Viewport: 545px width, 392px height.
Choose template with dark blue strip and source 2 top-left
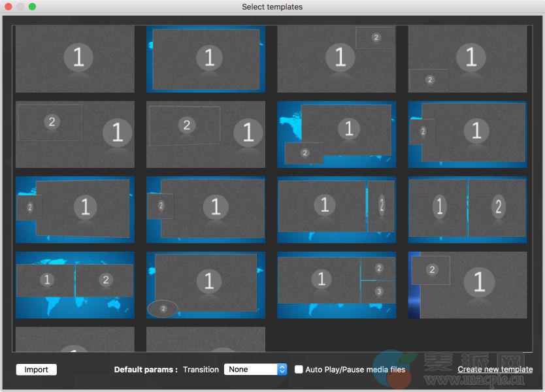(x=467, y=285)
